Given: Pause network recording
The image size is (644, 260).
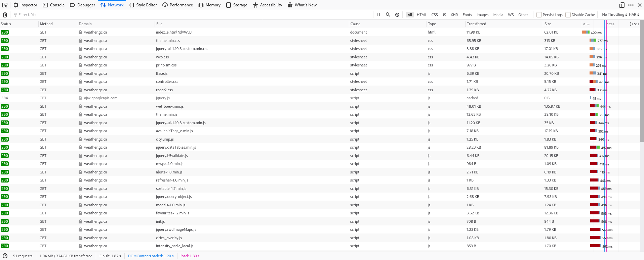Looking at the screenshot, I should tap(378, 15).
